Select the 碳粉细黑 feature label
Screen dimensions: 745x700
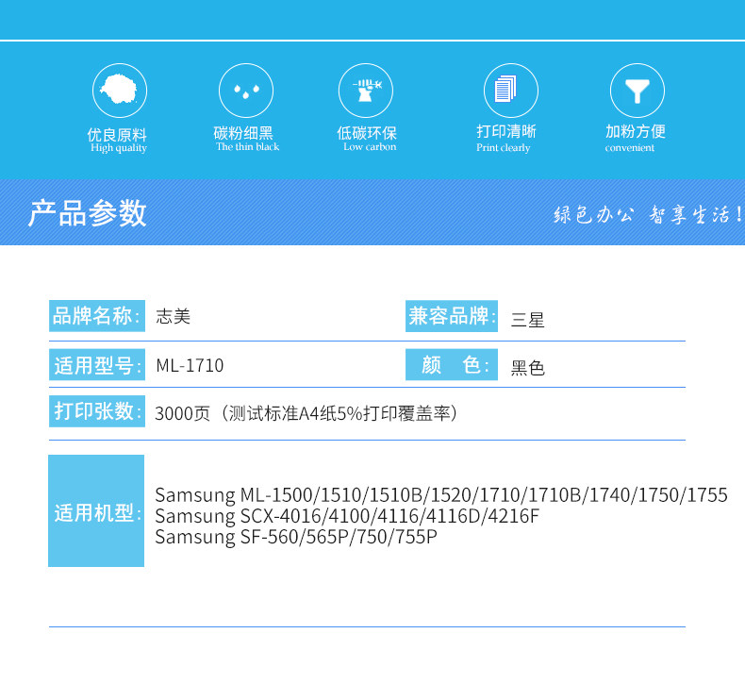tap(243, 133)
